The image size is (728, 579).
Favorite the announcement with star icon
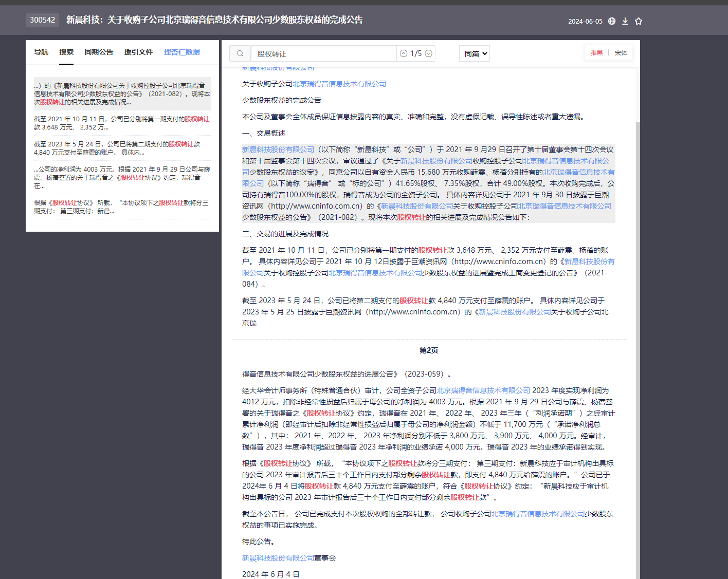pos(639,21)
